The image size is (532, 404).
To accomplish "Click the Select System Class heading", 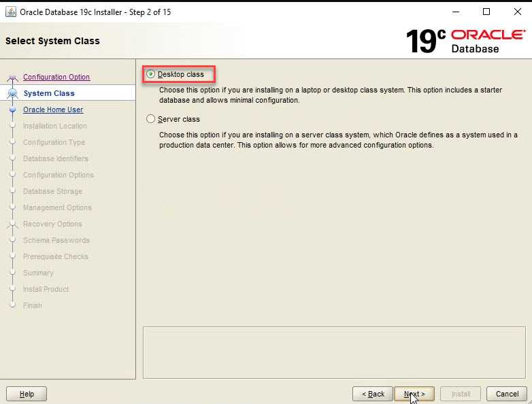I will [x=52, y=41].
